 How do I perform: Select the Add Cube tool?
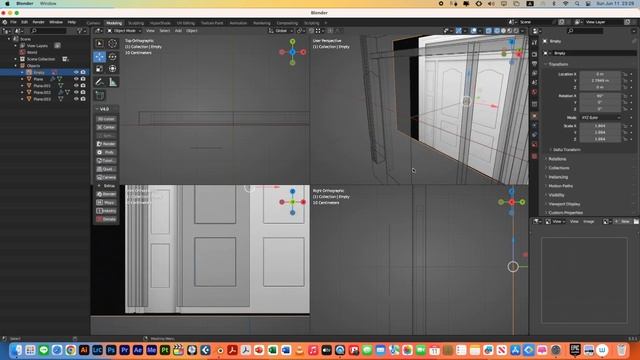100,96
